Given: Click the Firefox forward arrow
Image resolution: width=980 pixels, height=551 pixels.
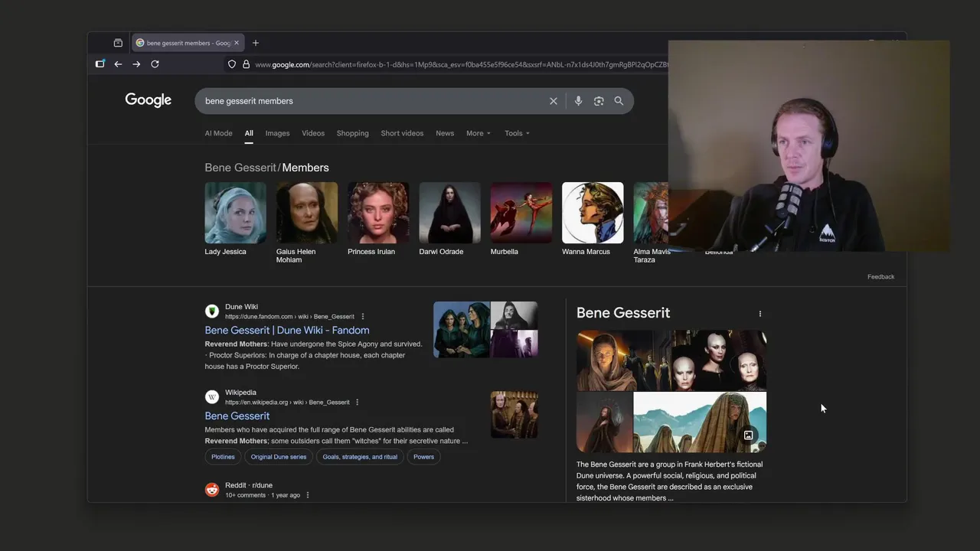Looking at the screenshot, I should click(x=136, y=64).
